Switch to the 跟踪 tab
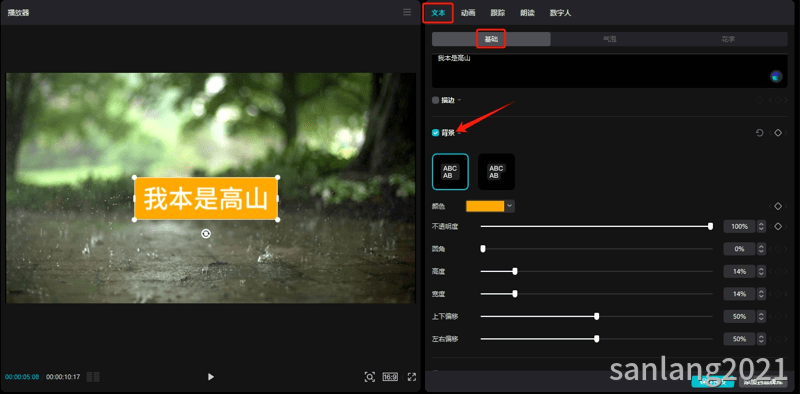This screenshot has width=800, height=394. [x=498, y=13]
